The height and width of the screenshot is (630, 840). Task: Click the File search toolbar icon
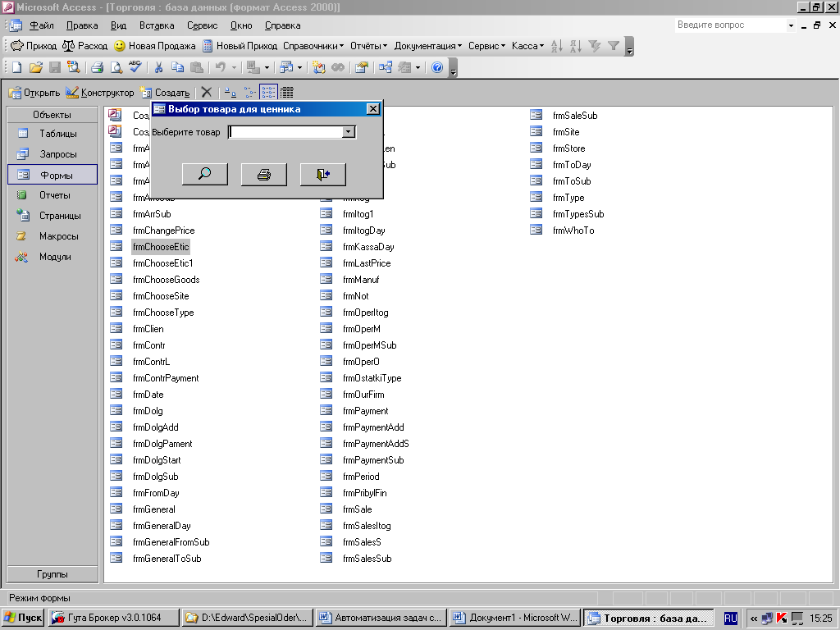click(73, 67)
